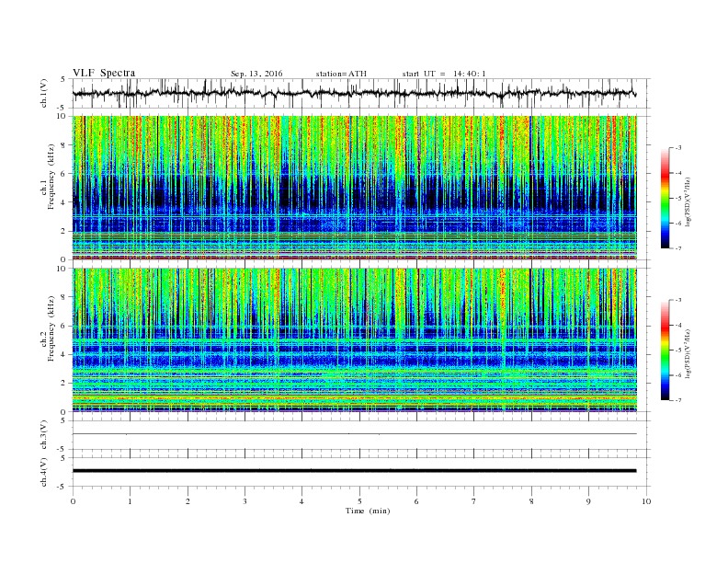Select the "start UT = 14:40:1" text

pos(444,74)
